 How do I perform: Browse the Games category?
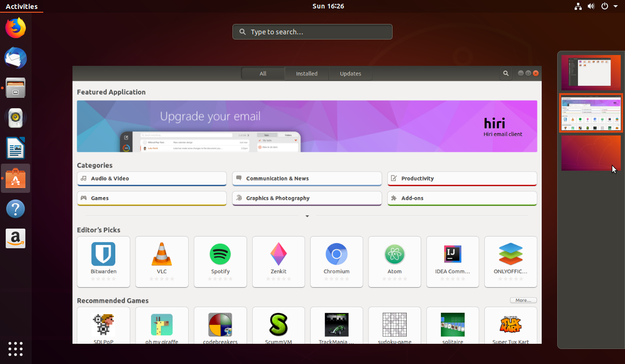[x=152, y=198]
